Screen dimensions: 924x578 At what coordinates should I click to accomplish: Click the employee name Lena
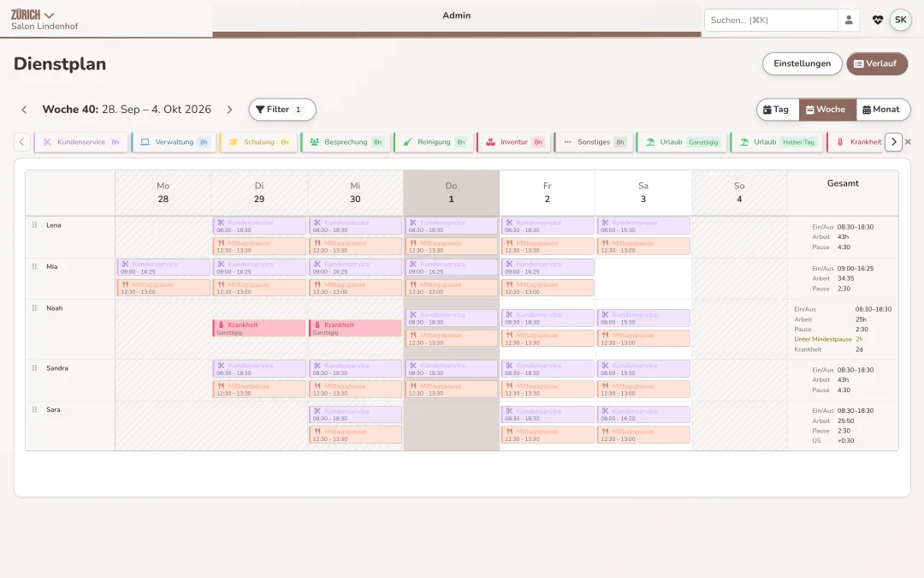pyautogui.click(x=54, y=225)
